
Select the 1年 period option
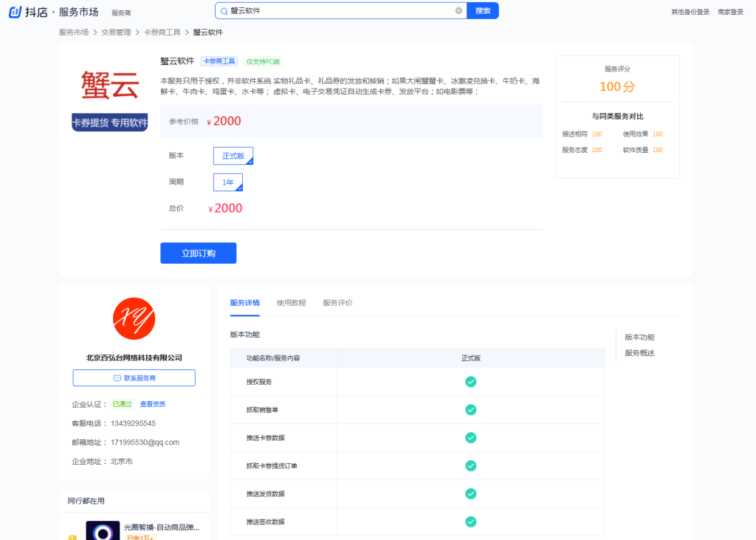(x=228, y=182)
